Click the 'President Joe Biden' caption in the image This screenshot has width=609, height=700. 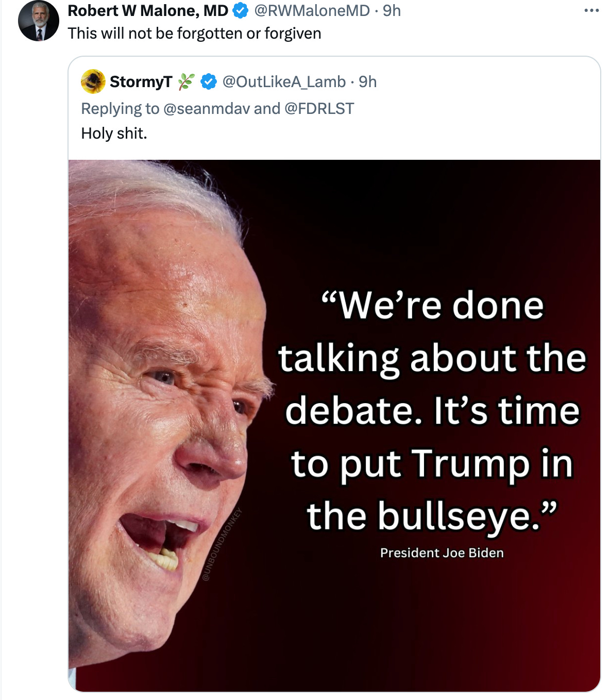pos(442,553)
